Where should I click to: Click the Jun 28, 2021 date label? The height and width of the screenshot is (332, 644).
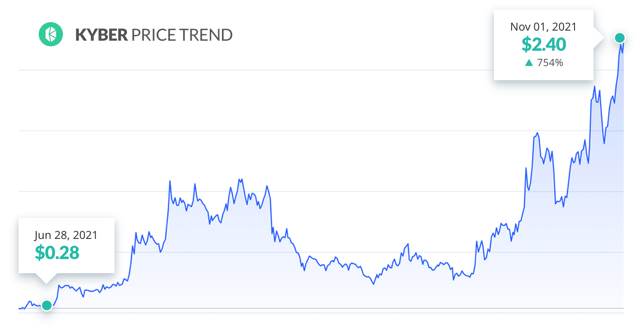click(66, 235)
